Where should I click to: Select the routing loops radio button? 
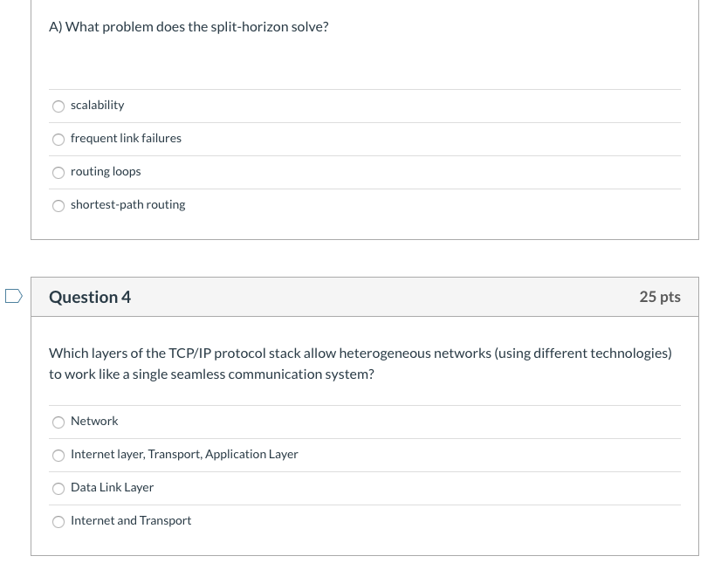point(58,172)
